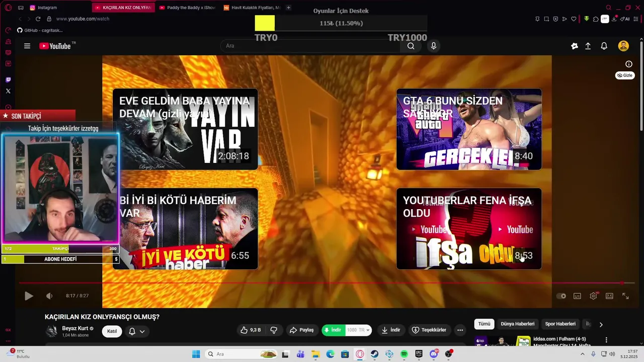Open the Beyaz Kurt channel name link
Screen dimensions: 644x362
click(x=75, y=328)
